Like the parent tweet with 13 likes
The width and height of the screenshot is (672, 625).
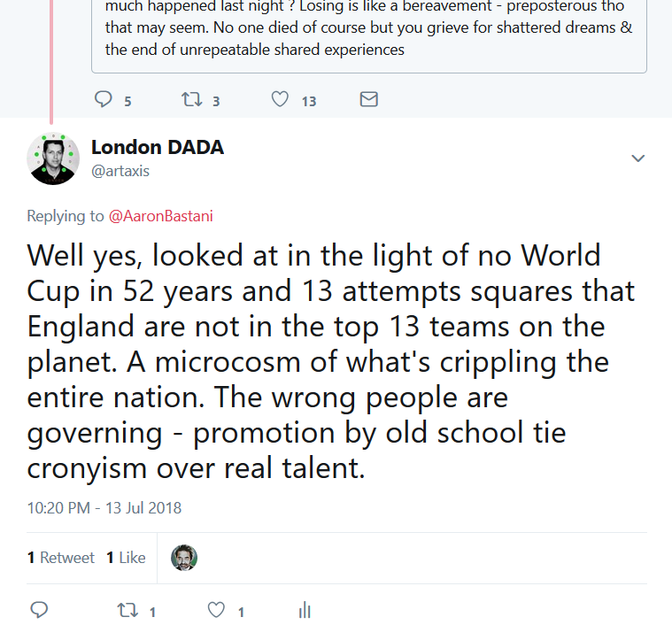(280, 99)
